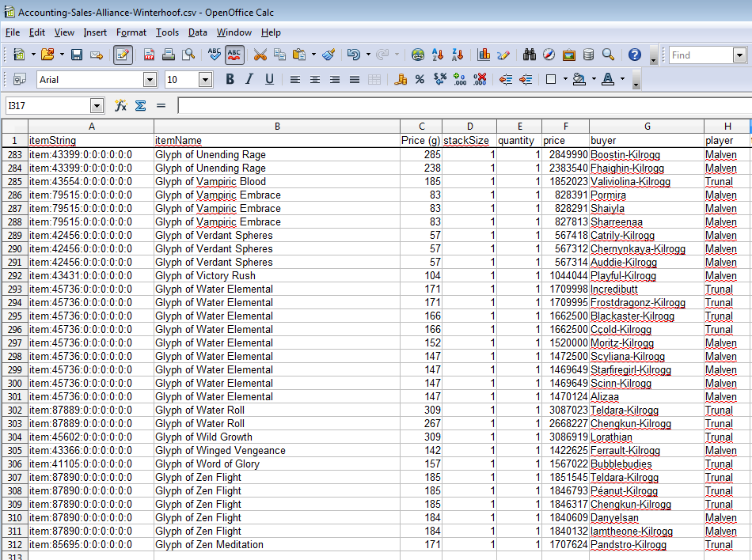Open Find & Replace binoculars icon
The image size is (752, 560).
(x=529, y=55)
